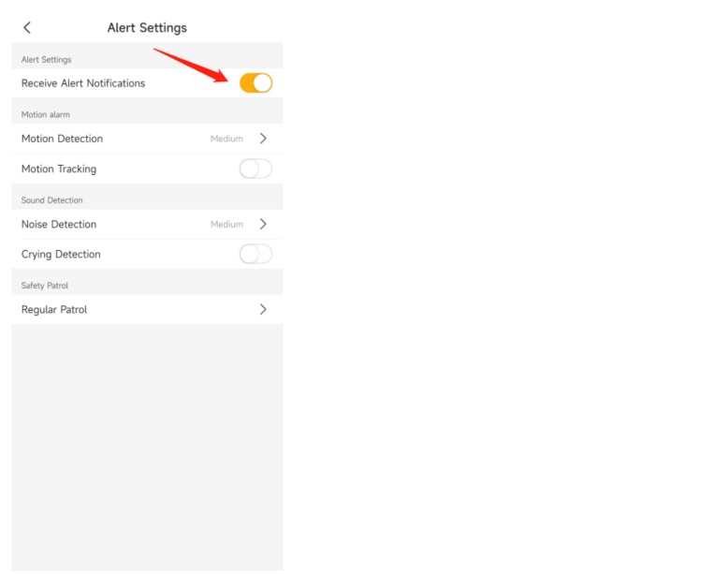This screenshot has width=728, height=574.
Task: Open Motion Detection chevron arrow
Action: (x=263, y=139)
